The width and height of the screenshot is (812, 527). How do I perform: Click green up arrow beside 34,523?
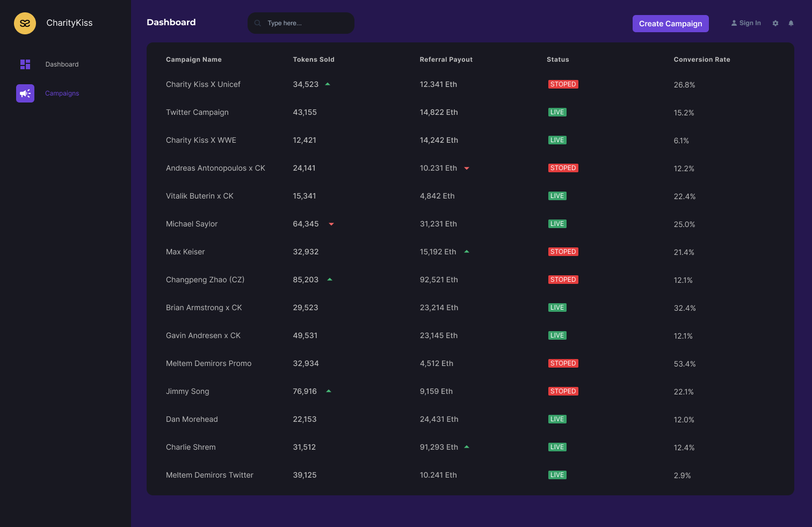click(x=328, y=84)
